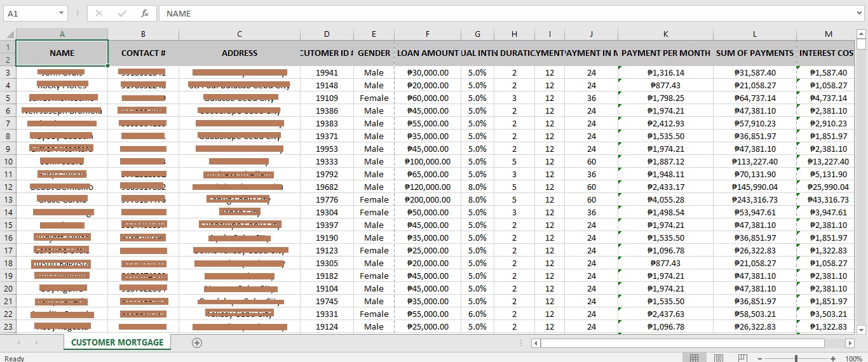Click the horizontal scrollbar thumb
Image resolution: width=868 pixels, height=362 pixels.
[682, 343]
